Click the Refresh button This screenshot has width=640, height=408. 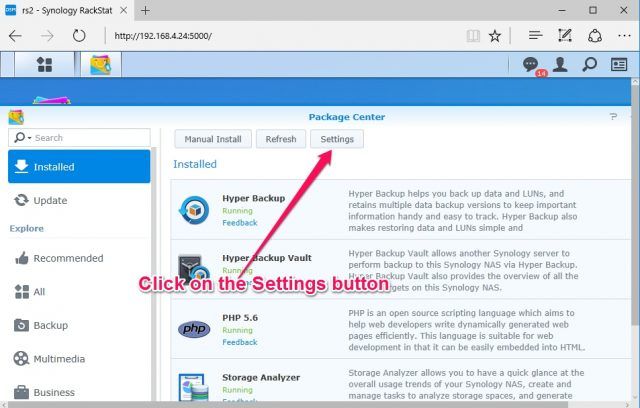click(x=281, y=139)
